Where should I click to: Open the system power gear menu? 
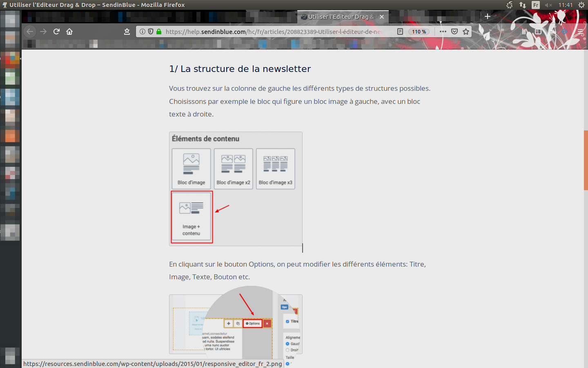click(x=581, y=5)
